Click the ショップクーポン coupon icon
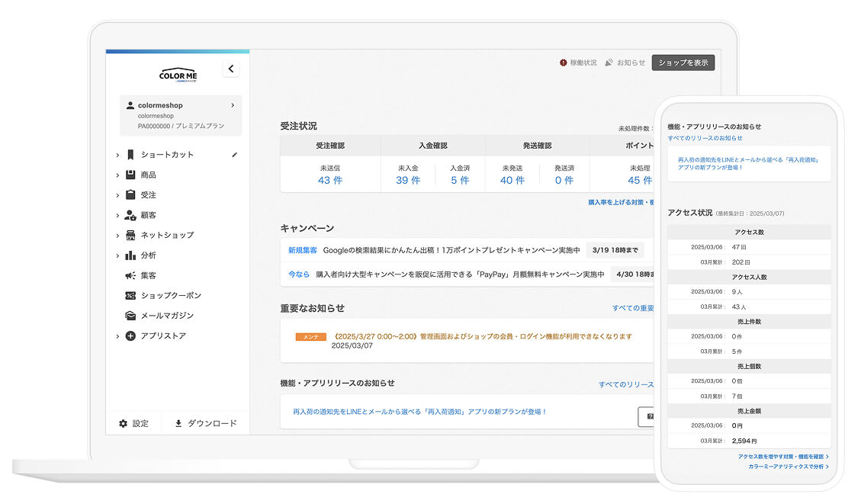This screenshot has height=504, width=861. tap(130, 295)
